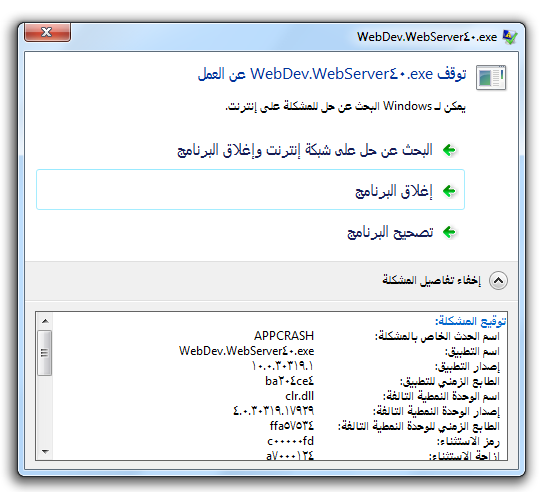Image resolution: width=546 pixels, height=492 pixels.
Task: Click green arrow beside online solution search
Action: tap(449, 150)
